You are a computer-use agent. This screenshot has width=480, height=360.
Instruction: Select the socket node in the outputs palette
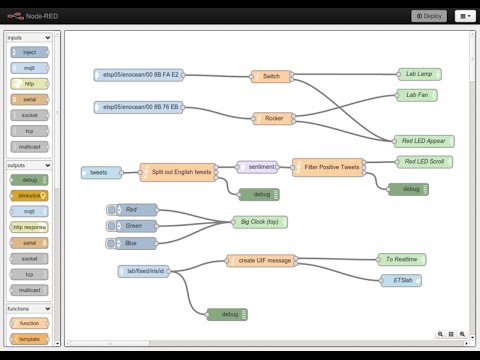29,259
